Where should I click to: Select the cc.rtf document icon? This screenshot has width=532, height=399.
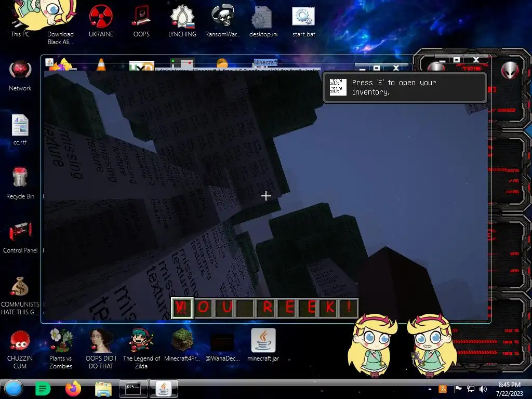click(20, 130)
